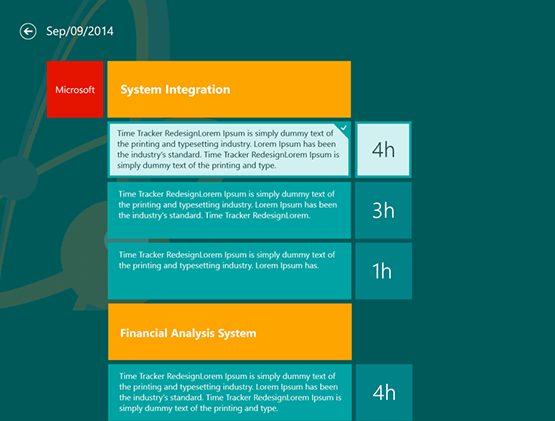
Task: Click the Sep/09/2014 date title
Action: pos(80,31)
